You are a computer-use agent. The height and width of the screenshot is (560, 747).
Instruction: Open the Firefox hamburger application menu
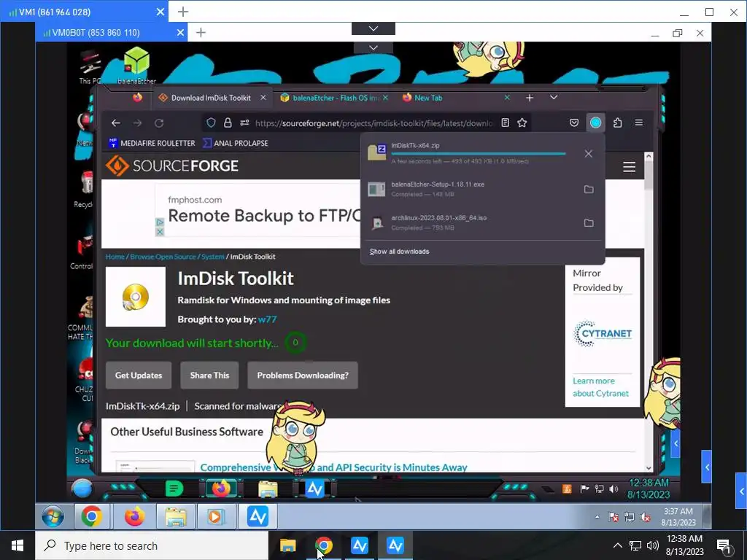[x=639, y=122]
